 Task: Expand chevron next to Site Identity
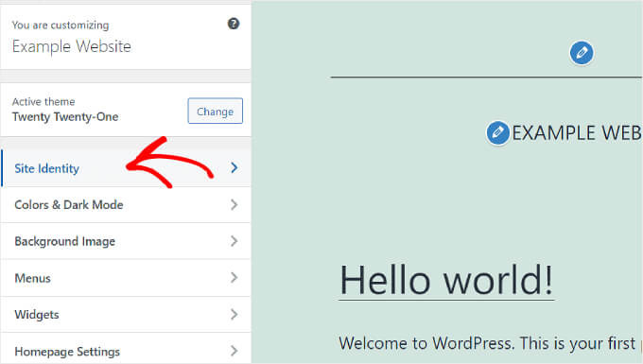[x=235, y=167]
